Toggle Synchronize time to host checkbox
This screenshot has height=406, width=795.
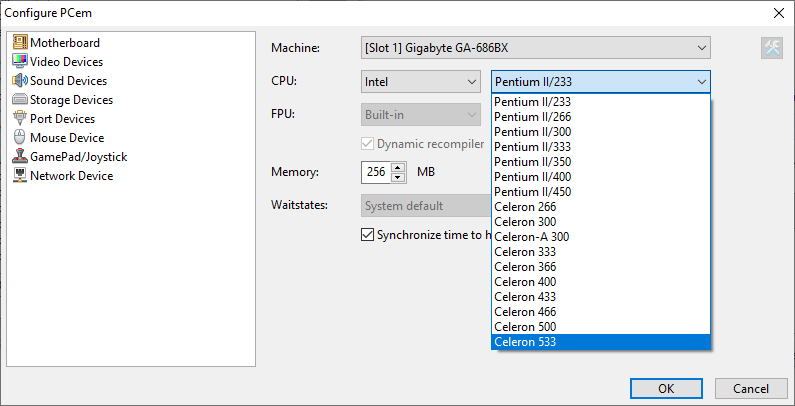point(368,236)
